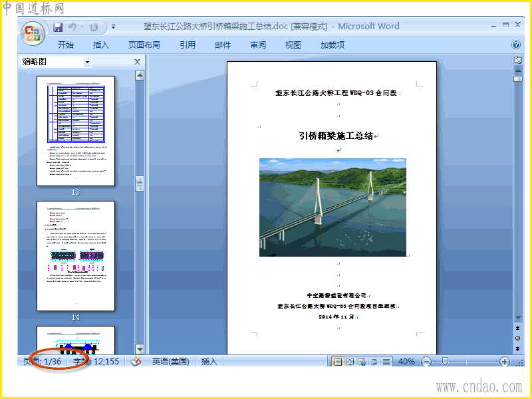532x399 pixels.
Task: Click the document scroll-up arrow
Action: 518,70
